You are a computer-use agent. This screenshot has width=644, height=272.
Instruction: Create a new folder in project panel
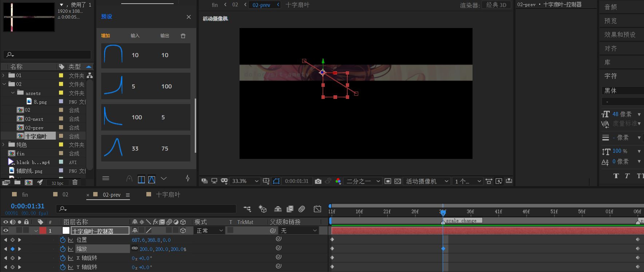17,183
